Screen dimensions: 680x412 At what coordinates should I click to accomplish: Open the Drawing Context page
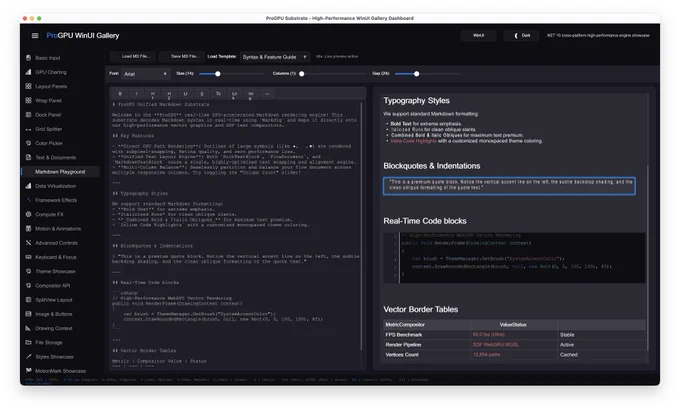coord(54,328)
